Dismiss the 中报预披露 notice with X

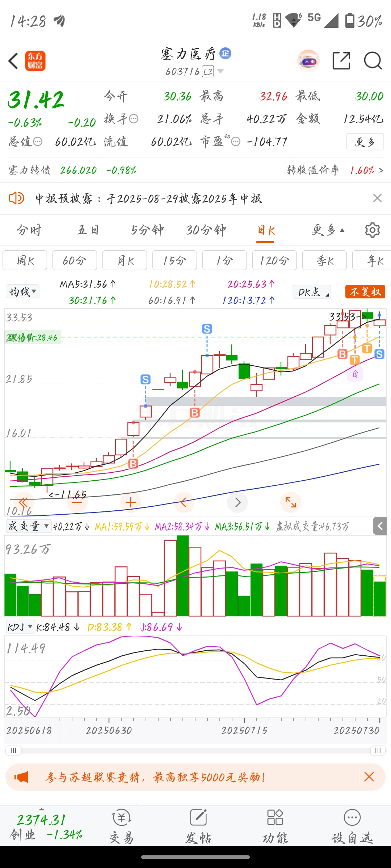pyautogui.click(x=377, y=198)
